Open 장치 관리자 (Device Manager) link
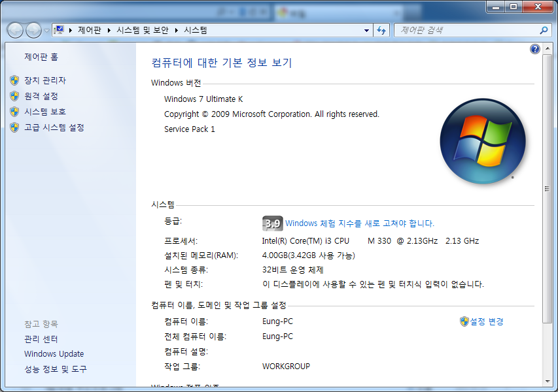 coord(45,80)
